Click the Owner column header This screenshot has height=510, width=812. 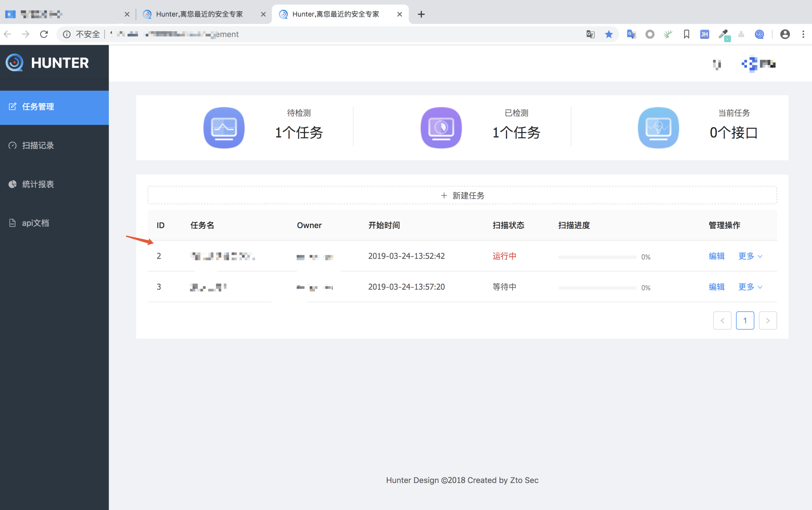(x=309, y=225)
